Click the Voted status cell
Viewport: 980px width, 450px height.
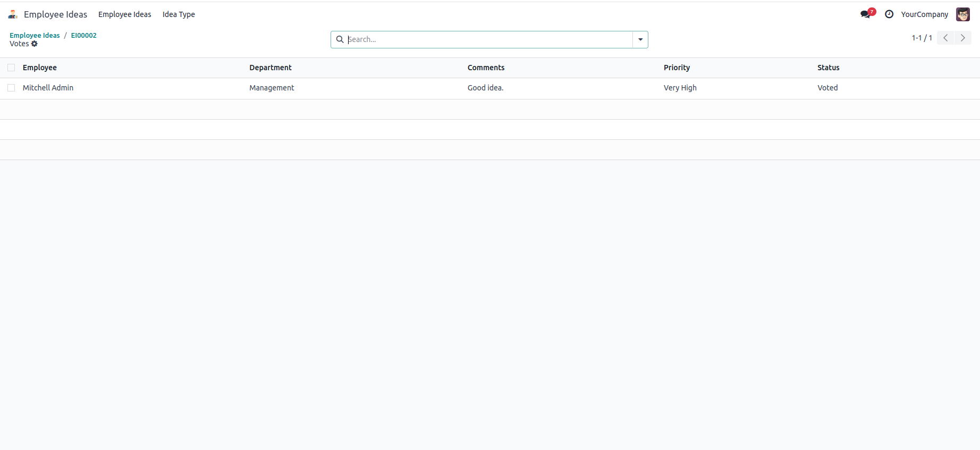pos(827,88)
